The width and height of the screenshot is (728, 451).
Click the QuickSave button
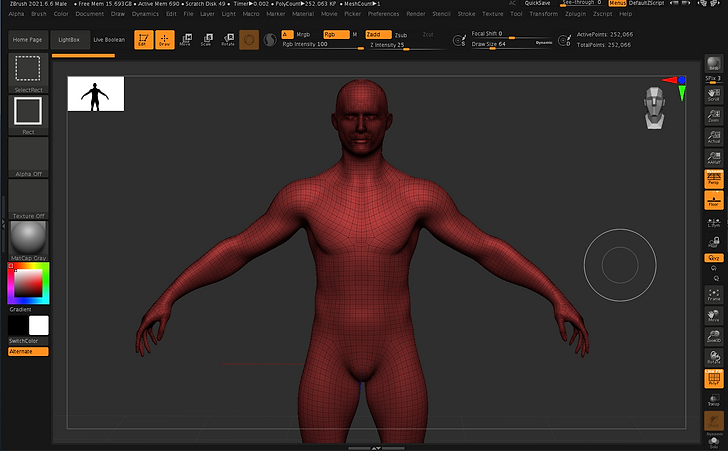click(538, 3)
